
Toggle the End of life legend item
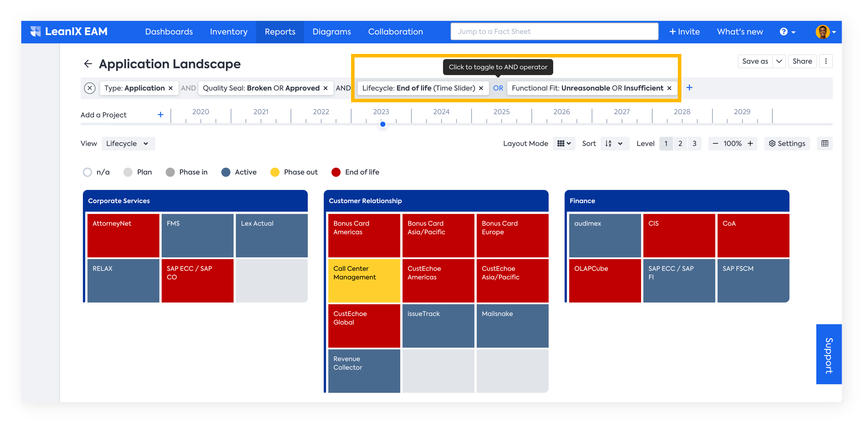pyautogui.click(x=355, y=172)
